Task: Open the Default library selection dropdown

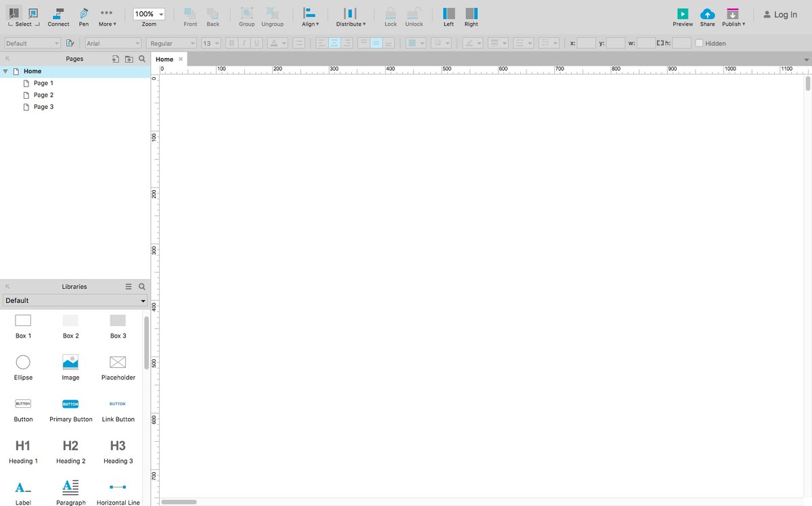Action: coord(75,300)
